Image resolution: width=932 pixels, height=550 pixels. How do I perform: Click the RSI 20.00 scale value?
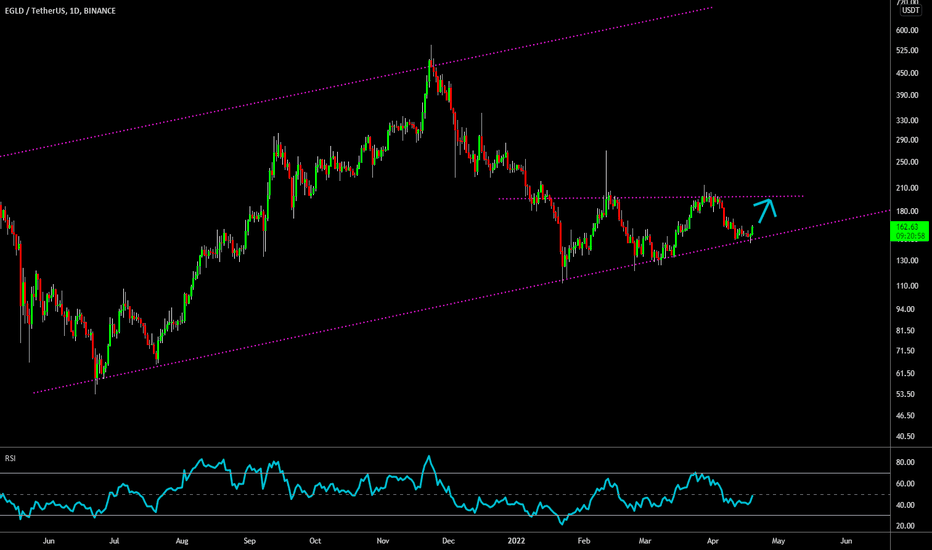(905, 526)
